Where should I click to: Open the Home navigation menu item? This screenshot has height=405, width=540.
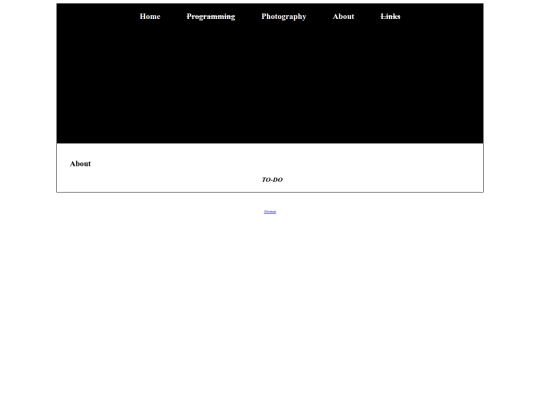pyautogui.click(x=150, y=17)
